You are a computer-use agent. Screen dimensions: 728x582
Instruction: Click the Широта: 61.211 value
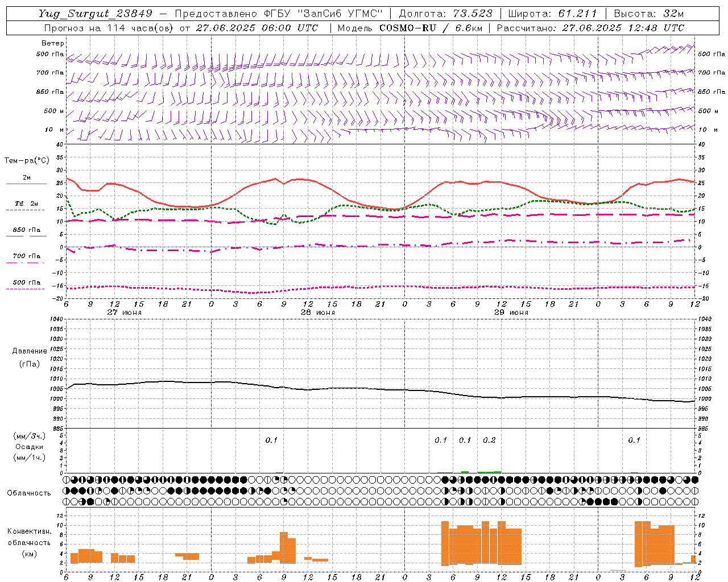[552, 14]
